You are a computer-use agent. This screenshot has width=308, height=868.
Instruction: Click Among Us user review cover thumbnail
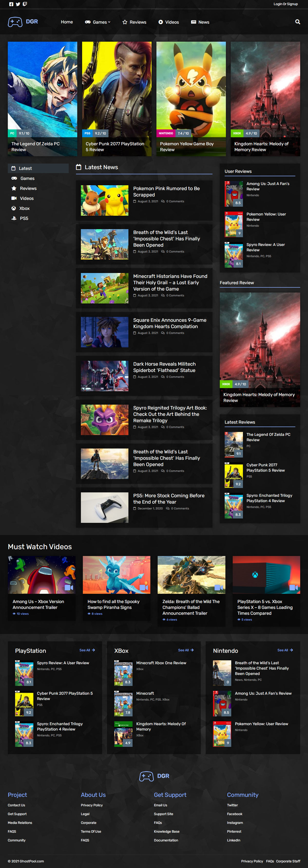pos(233,194)
